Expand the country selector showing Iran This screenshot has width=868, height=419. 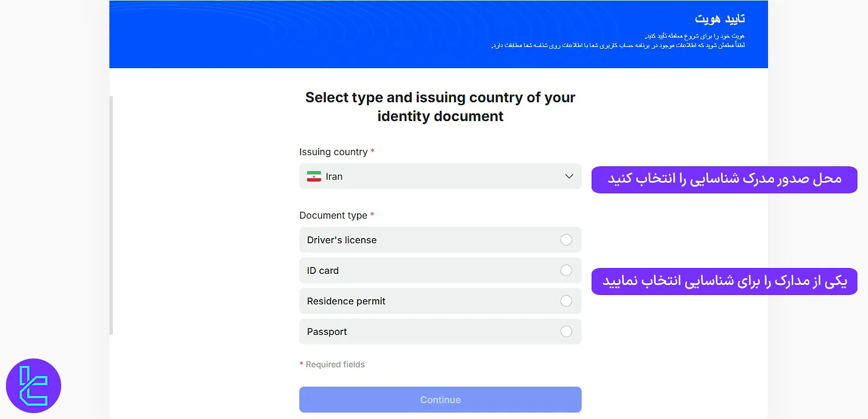(440, 176)
